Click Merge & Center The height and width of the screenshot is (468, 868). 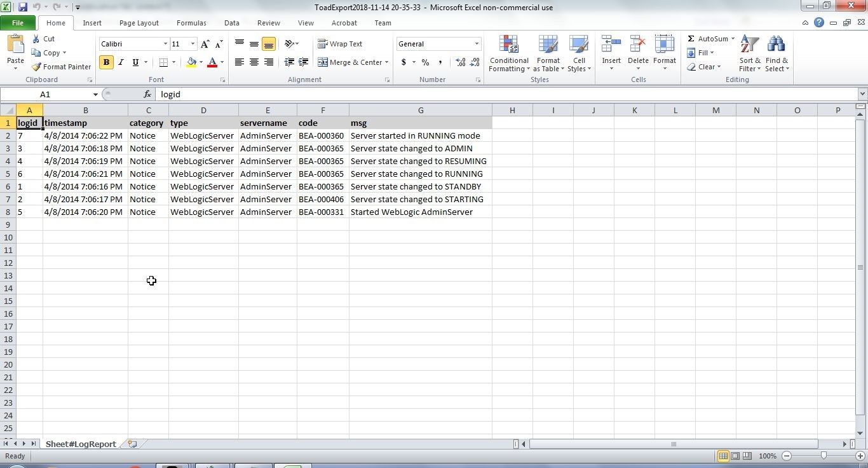pos(349,62)
